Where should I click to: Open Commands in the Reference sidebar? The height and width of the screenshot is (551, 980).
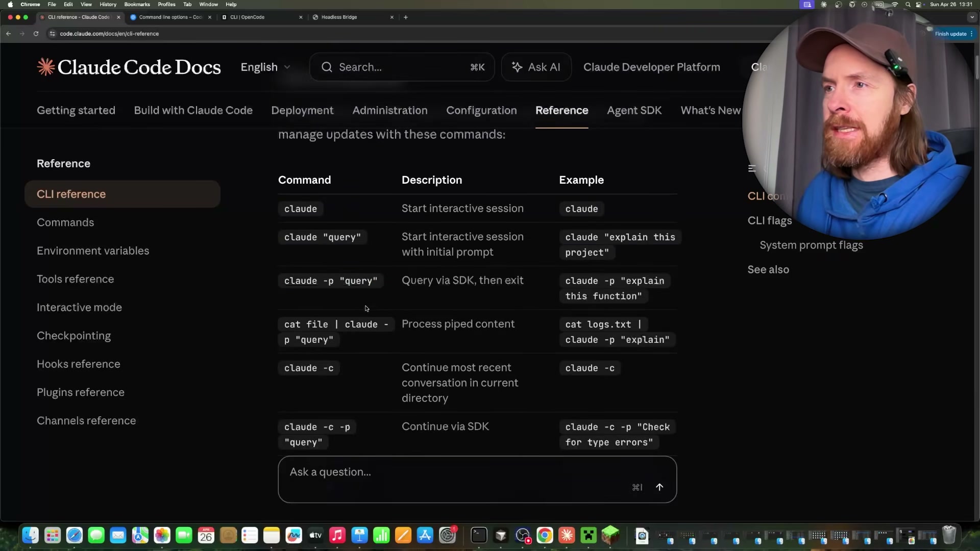click(x=65, y=222)
